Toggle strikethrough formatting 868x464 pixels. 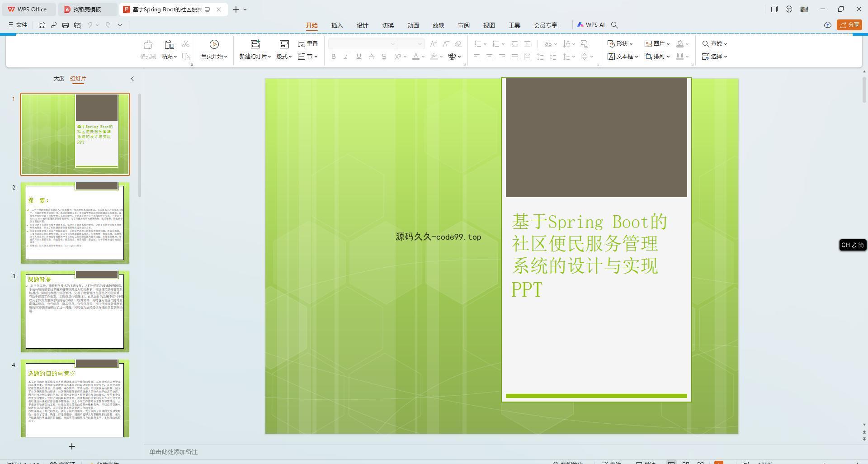372,57
